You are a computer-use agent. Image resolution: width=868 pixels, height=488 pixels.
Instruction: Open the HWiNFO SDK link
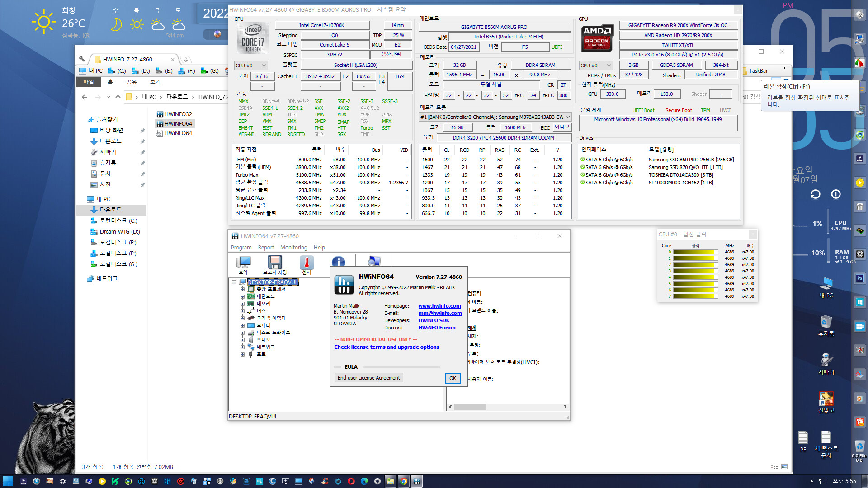[434, 320]
